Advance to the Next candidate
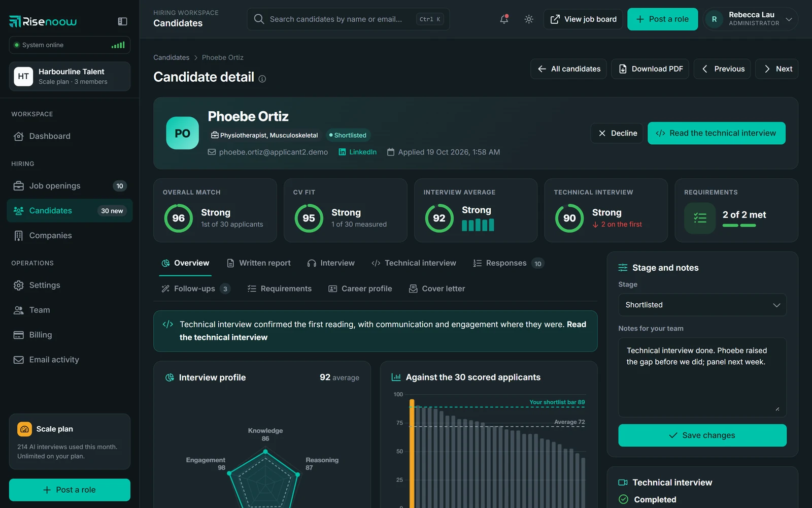The width and height of the screenshot is (812, 508). pos(777,69)
